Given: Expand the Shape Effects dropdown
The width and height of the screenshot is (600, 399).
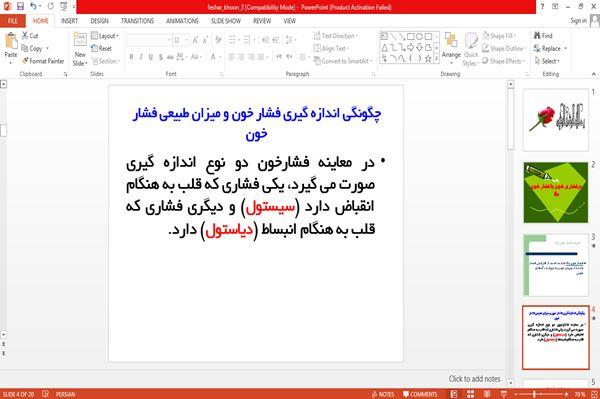Looking at the screenshot, I should (x=503, y=61).
